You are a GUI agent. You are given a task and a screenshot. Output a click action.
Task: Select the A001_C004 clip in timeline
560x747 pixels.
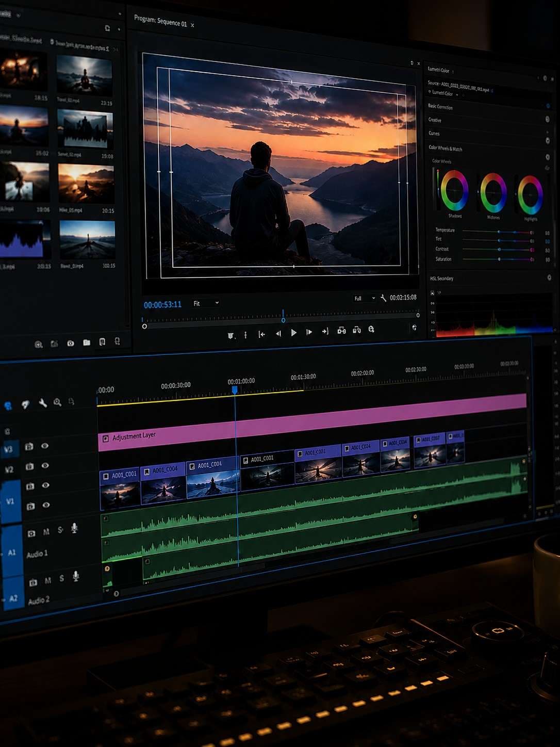point(163,484)
